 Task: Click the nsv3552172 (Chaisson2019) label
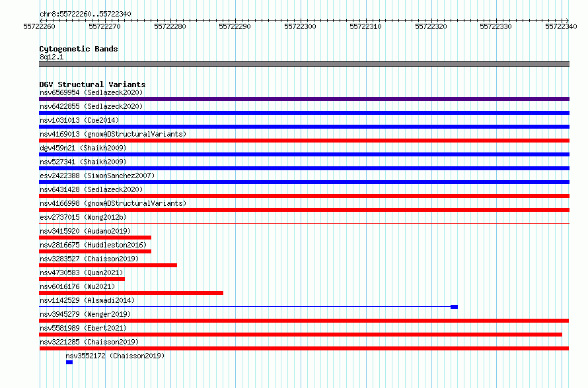[115, 356]
